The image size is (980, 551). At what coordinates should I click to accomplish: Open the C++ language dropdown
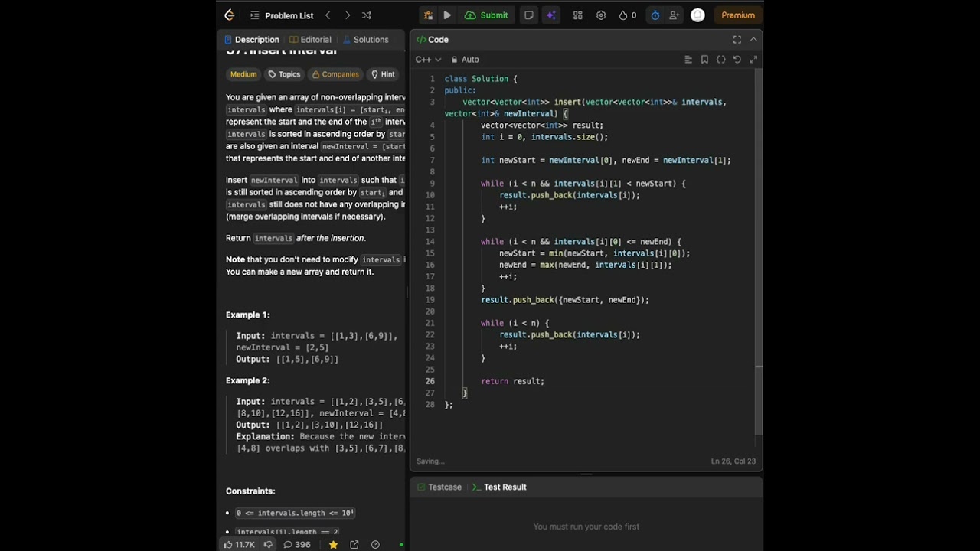429,60
